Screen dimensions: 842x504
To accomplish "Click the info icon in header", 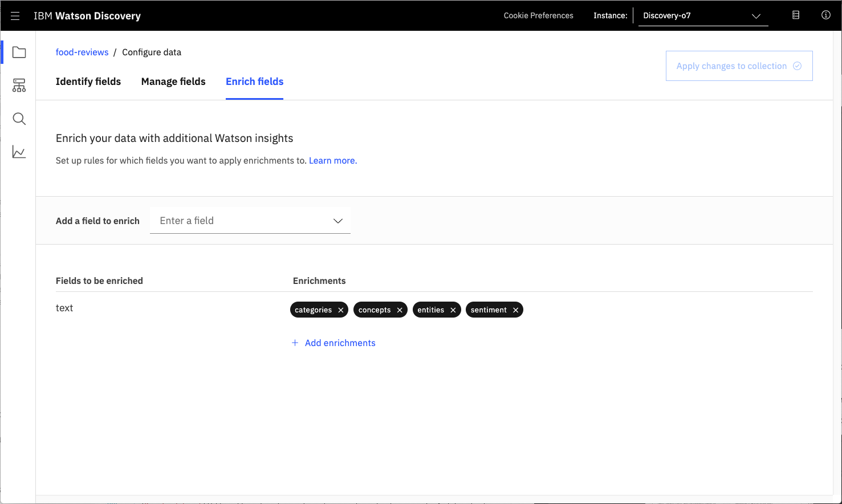I will tap(825, 15).
